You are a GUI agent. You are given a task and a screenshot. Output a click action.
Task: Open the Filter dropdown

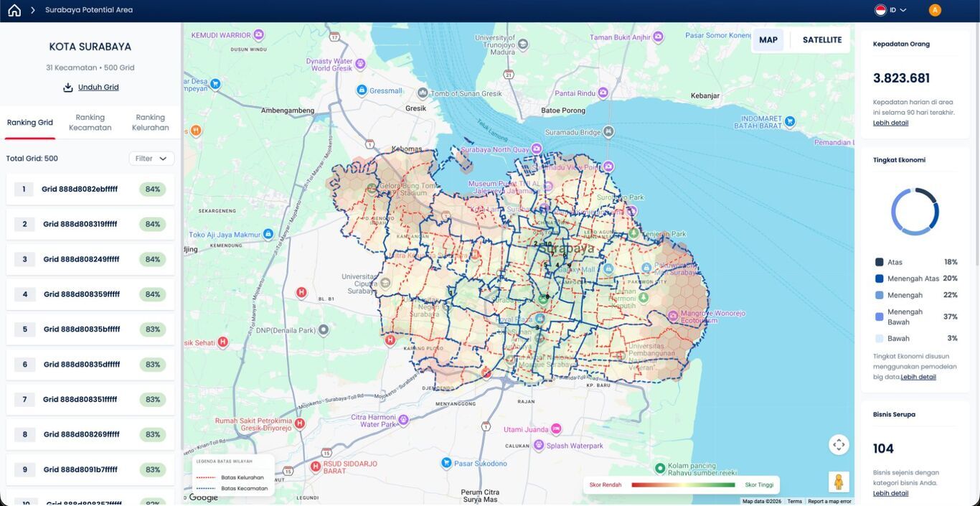click(151, 159)
